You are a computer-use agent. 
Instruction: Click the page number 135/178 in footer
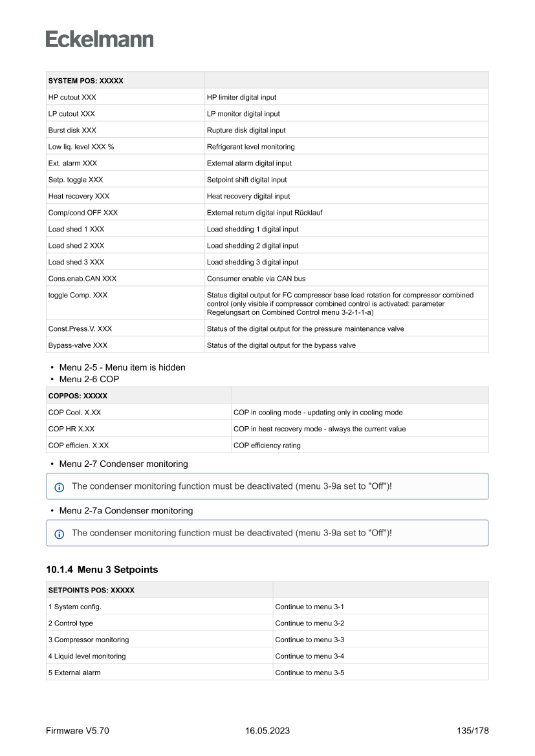[472, 731]
